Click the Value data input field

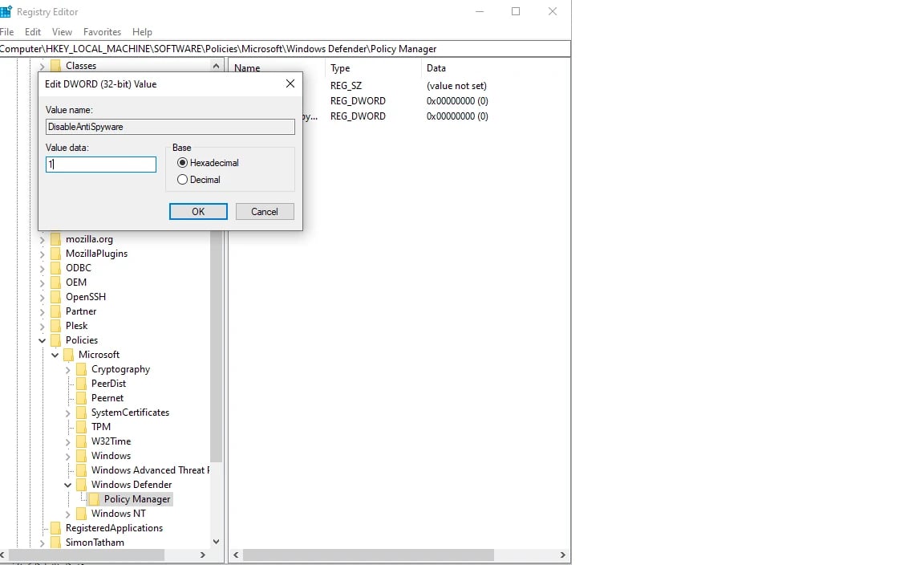pos(101,165)
